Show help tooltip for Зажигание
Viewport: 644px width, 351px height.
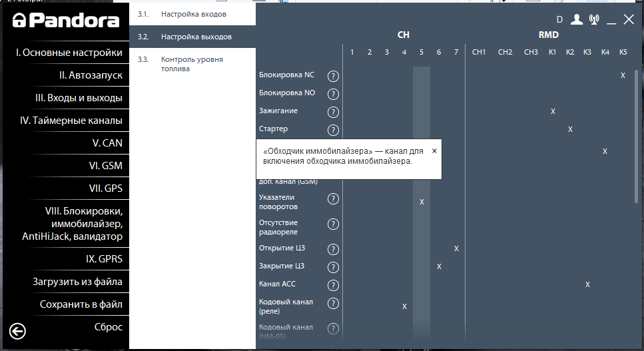click(x=333, y=112)
